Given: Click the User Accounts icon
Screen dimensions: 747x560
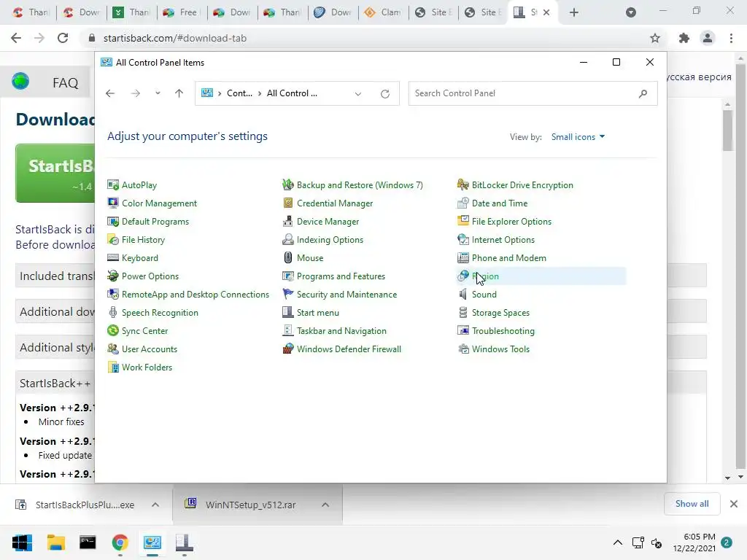Looking at the screenshot, I should point(113,349).
